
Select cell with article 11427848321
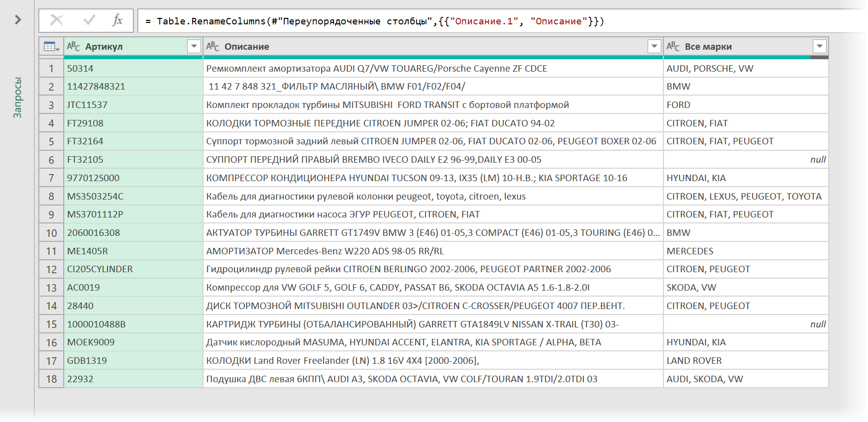click(x=133, y=87)
